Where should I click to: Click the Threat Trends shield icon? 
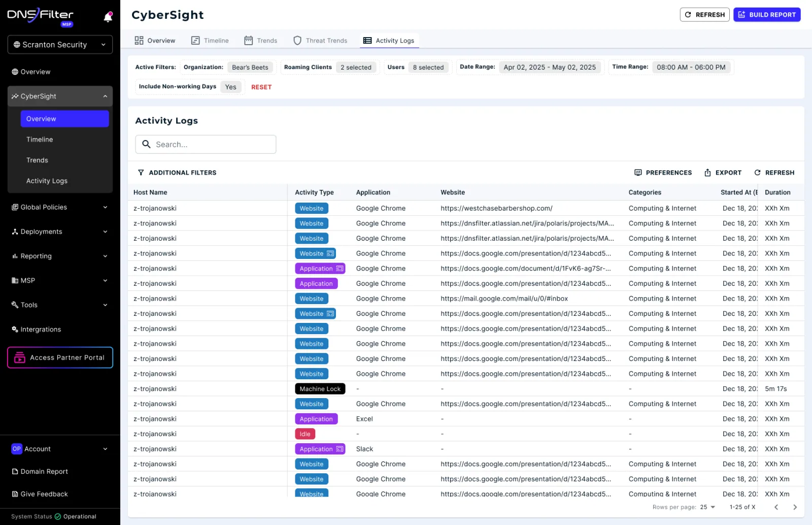(x=297, y=41)
